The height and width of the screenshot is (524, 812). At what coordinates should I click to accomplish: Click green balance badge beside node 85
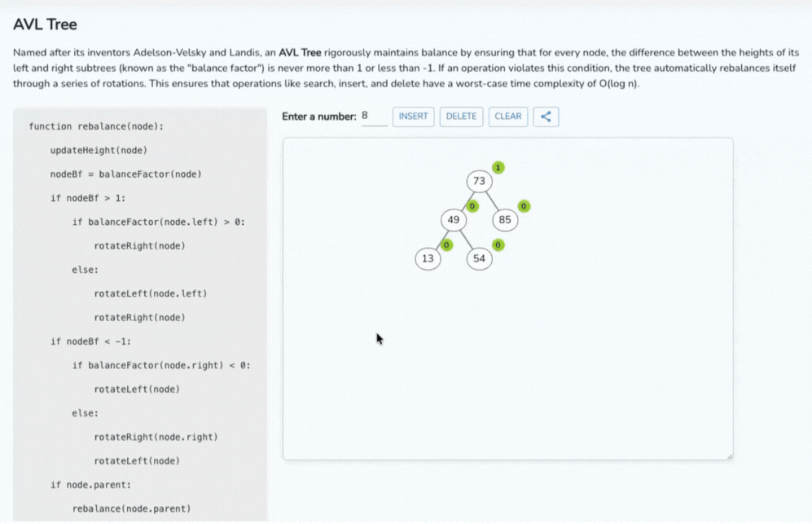click(524, 206)
